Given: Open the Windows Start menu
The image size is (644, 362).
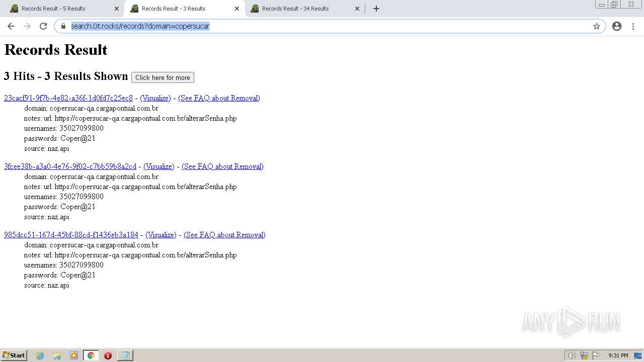Looking at the screenshot, I should (x=14, y=355).
